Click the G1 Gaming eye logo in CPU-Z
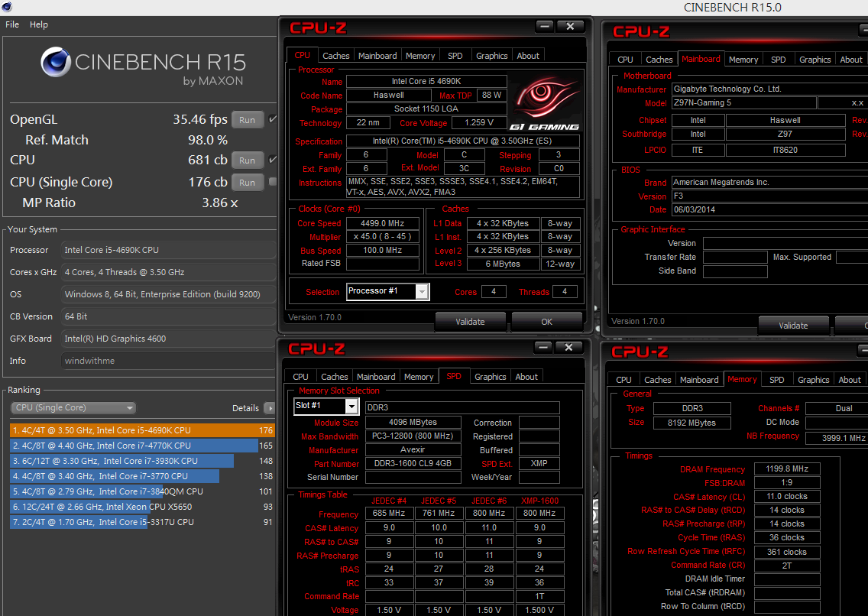The height and width of the screenshot is (616, 868). 546,101
